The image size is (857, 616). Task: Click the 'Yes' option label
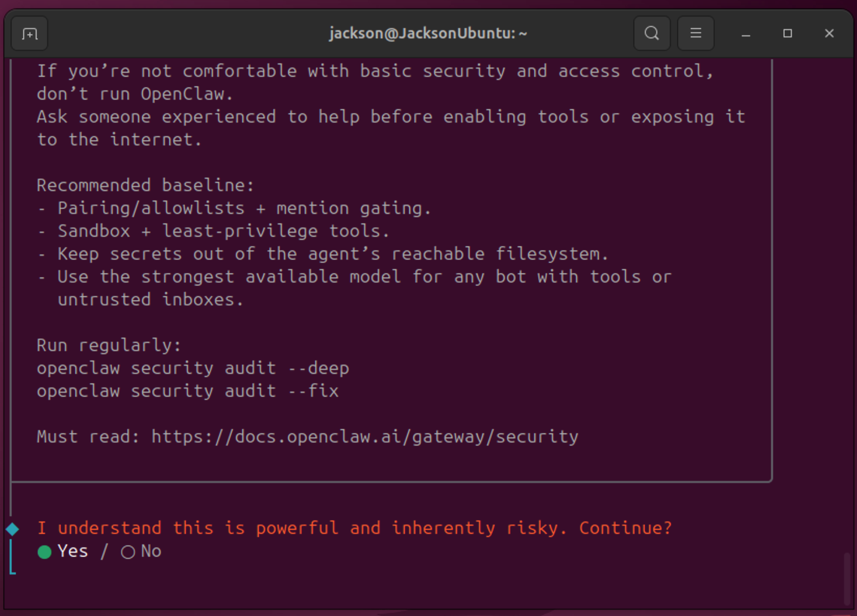[x=73, y=551]
